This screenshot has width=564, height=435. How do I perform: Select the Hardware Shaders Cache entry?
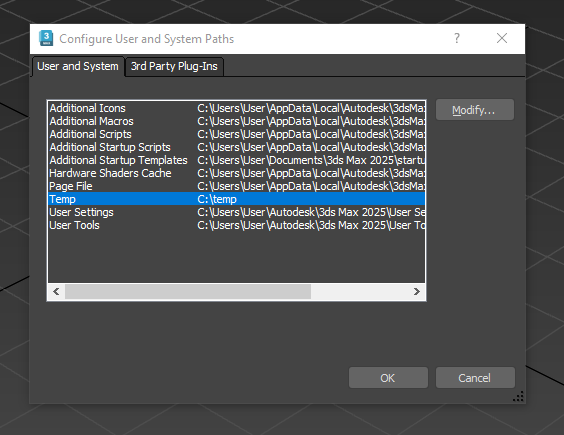click(x=237, y=173)
